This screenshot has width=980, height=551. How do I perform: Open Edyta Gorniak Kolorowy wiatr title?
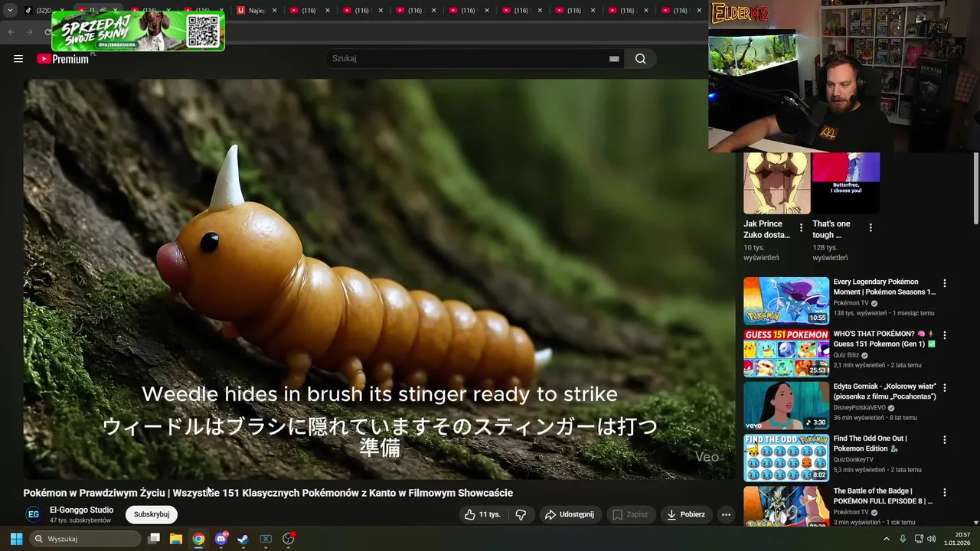coord(884,391)
